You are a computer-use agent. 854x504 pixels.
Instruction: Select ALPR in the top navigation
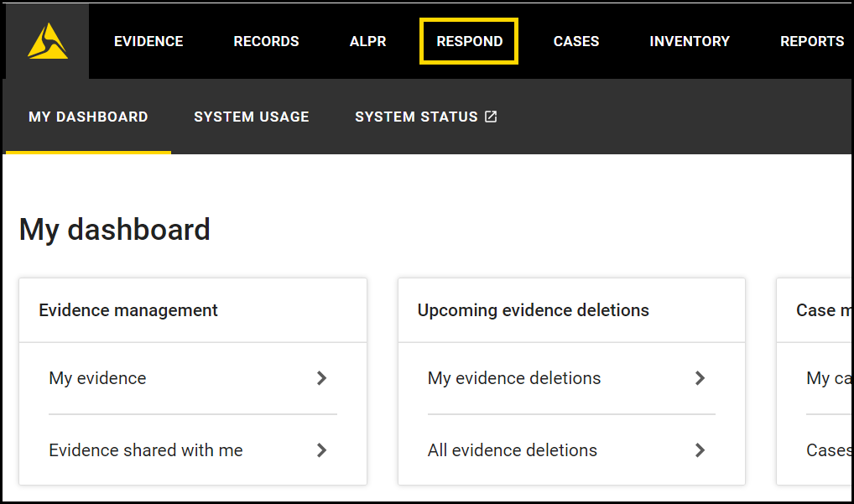pyautogui.click(x=367, y=40)
